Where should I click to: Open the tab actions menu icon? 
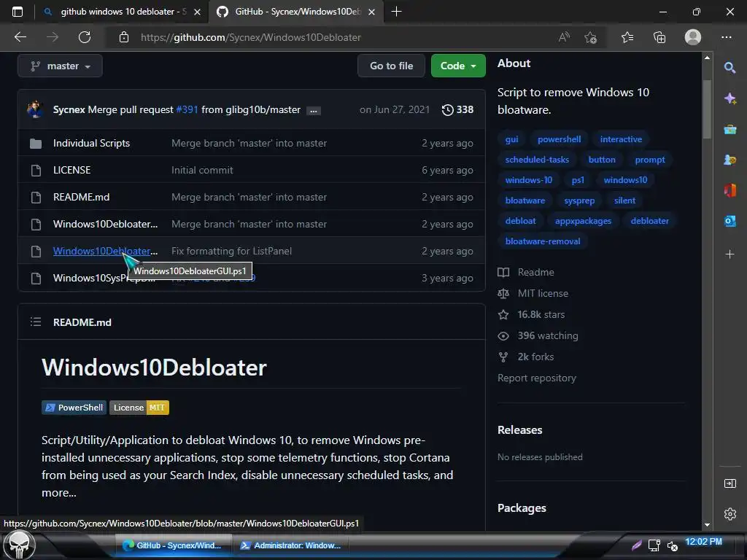18,12
